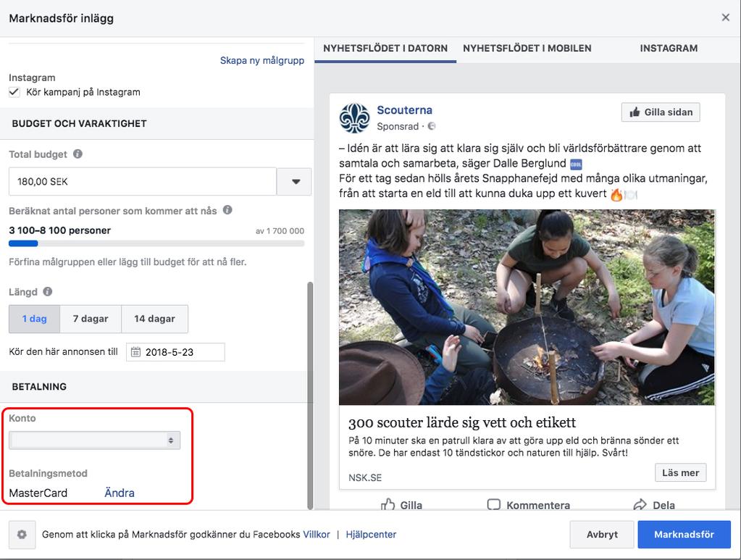Click the Sponsrad label
Screen dimensions: 741x560
398,126
